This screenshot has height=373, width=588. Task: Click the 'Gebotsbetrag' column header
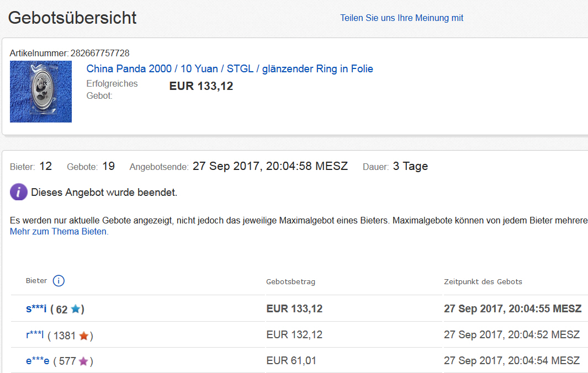290,281
